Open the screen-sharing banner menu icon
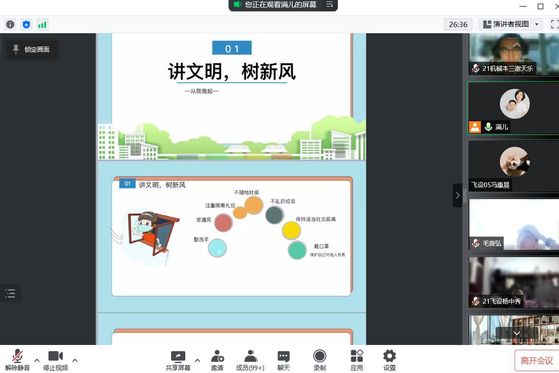Viewport: 559px width, 373px height. (329, 4)
